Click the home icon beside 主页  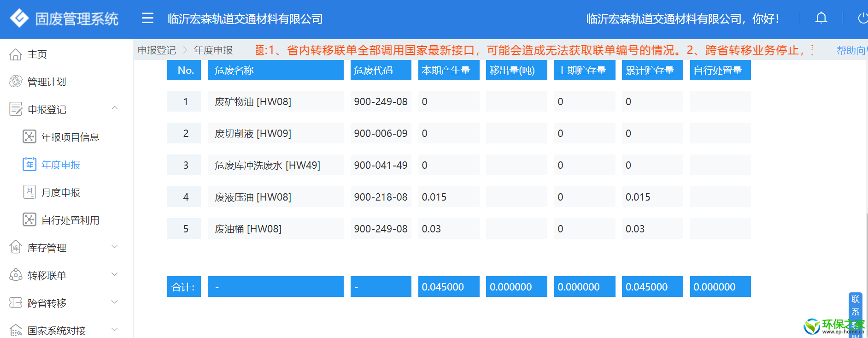point(16,54)
